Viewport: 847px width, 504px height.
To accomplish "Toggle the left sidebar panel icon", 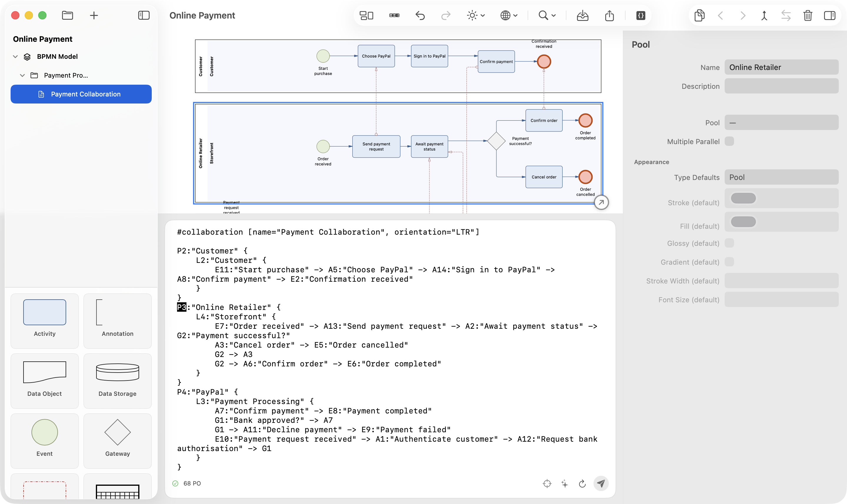I will [144, 15].
